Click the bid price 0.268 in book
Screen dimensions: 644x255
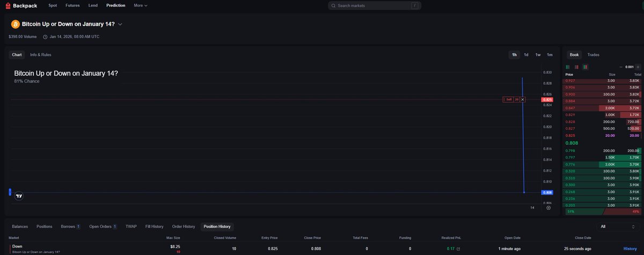(x=570, y=192)
